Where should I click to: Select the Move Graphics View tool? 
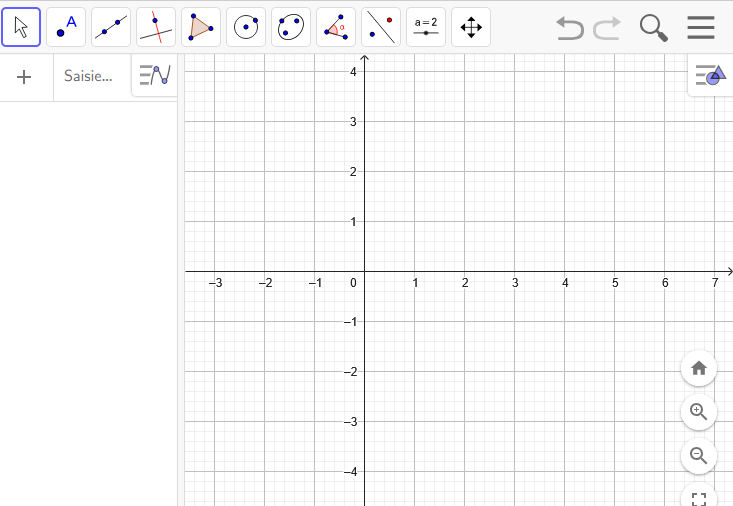(x=471, y=27)
